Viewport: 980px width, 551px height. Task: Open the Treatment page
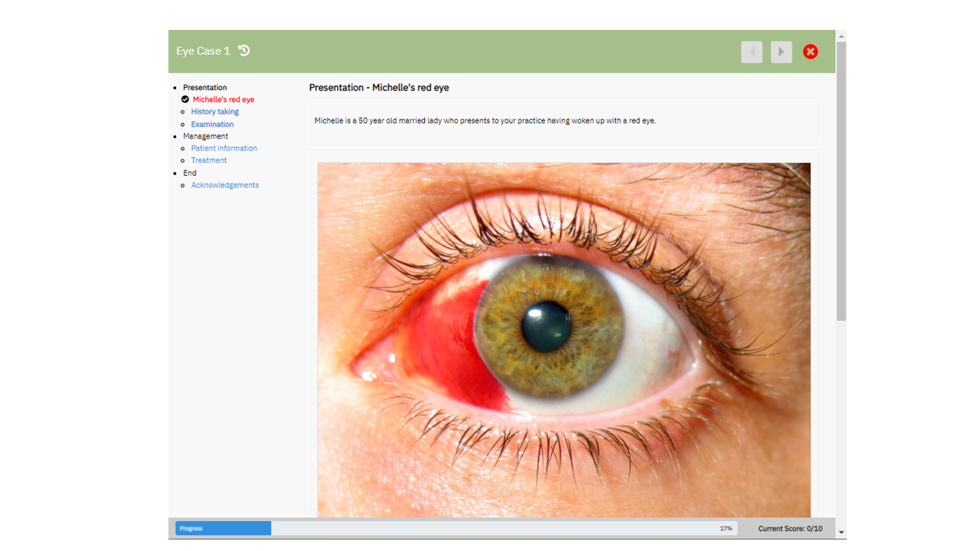click(x=208, y=161)
